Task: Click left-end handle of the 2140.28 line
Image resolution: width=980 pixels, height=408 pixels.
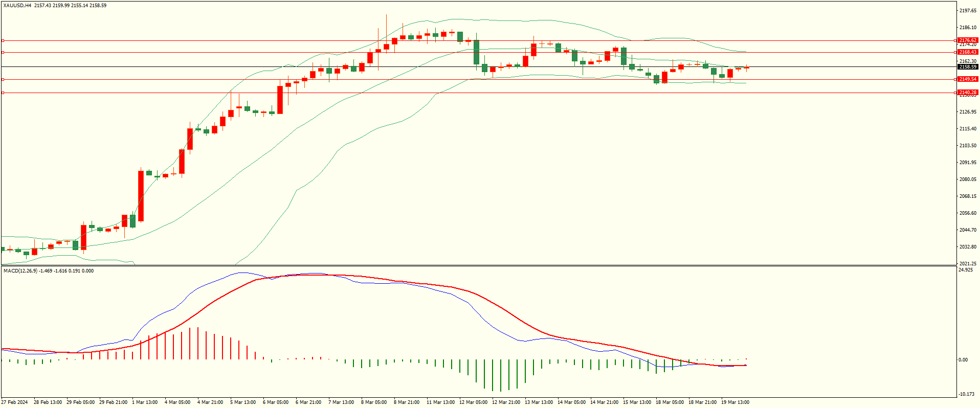Action: pyautogui.click(x=3, y=93)
